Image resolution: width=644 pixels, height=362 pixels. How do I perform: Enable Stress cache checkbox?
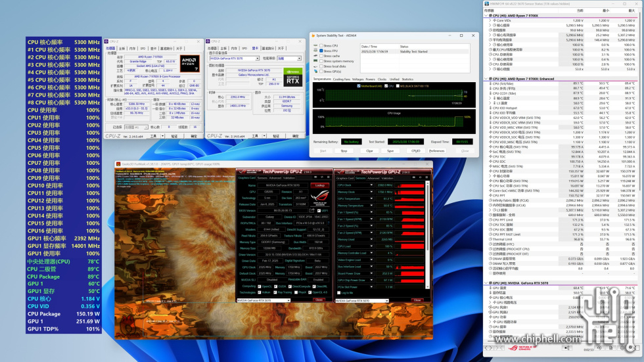(x=321, y=56)
